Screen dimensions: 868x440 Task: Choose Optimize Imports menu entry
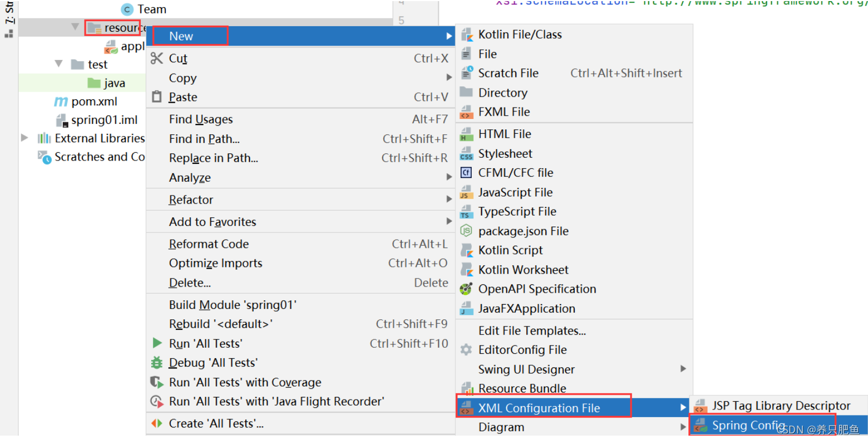(x=300, y=263)
